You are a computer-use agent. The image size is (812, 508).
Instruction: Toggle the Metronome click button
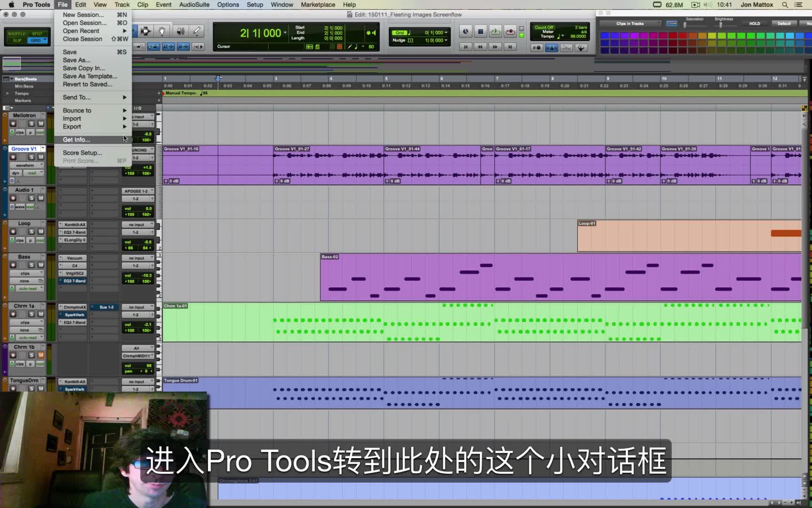(552, 48)
